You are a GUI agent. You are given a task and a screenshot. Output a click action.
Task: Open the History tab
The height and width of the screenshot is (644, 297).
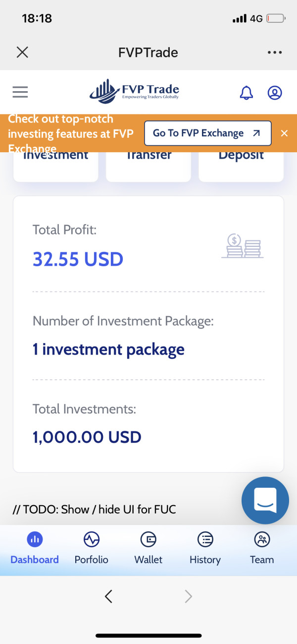[205, 549]
